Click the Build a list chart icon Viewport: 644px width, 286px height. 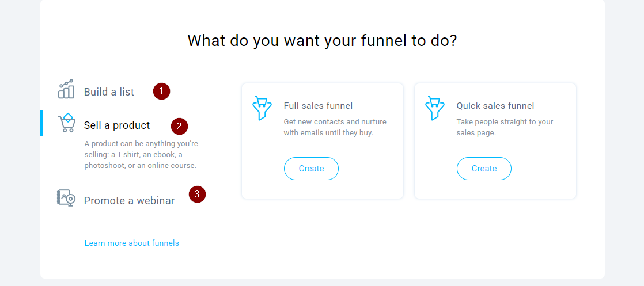pos(66,89)
